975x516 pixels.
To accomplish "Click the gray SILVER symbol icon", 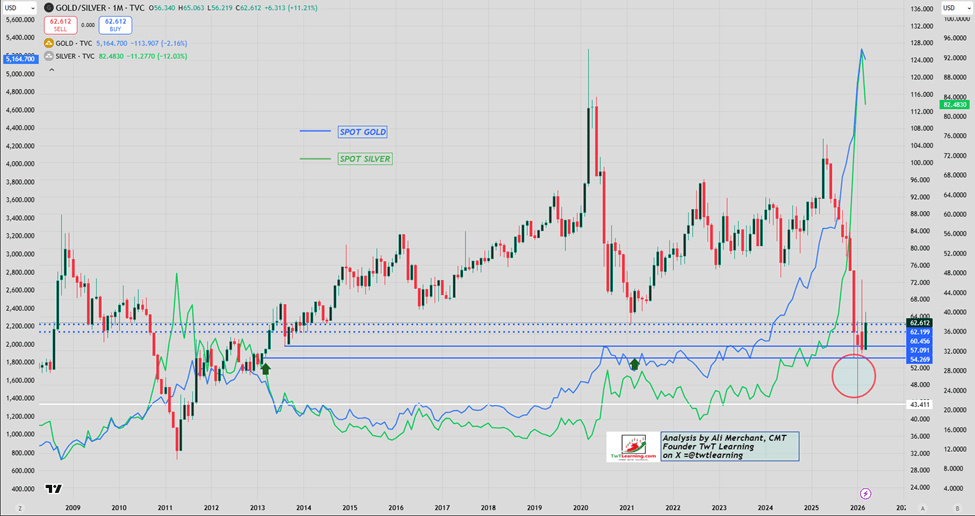I will tap(49, 56).
